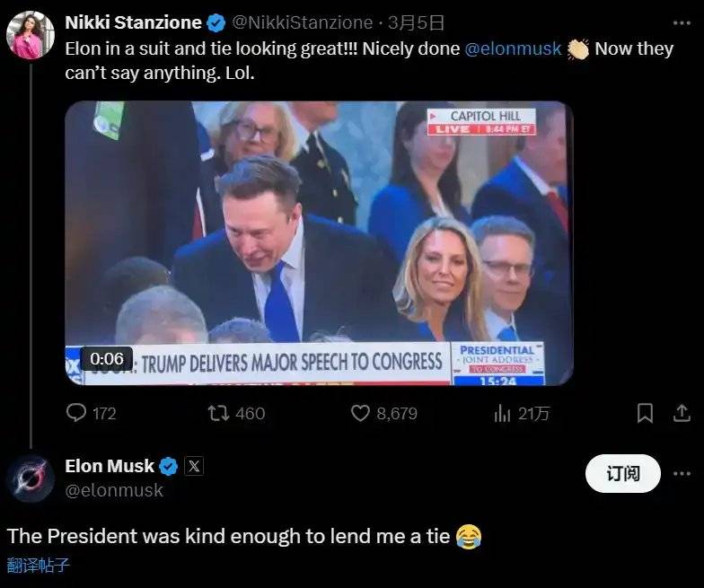Like the tweet with heart icon

coord(360,413)
